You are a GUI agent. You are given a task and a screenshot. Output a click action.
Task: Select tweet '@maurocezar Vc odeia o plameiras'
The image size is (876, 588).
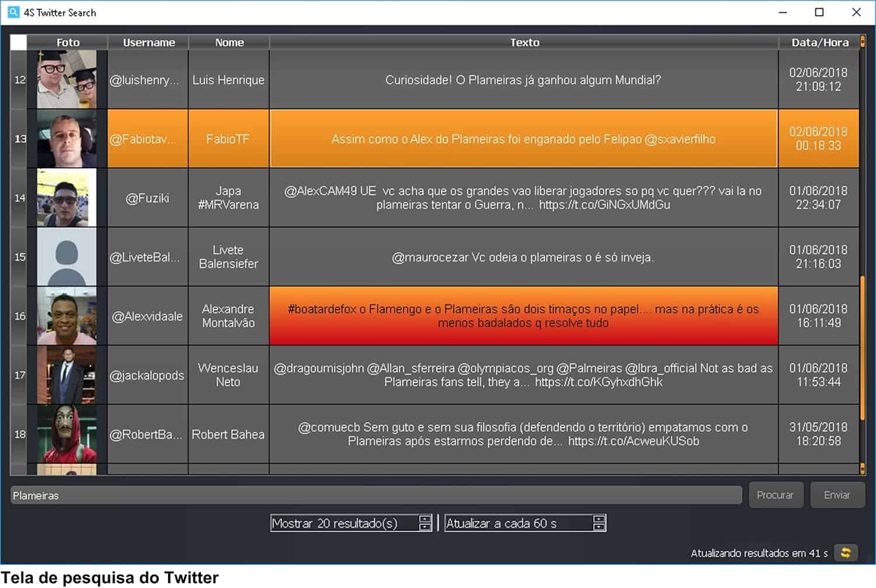524,257
